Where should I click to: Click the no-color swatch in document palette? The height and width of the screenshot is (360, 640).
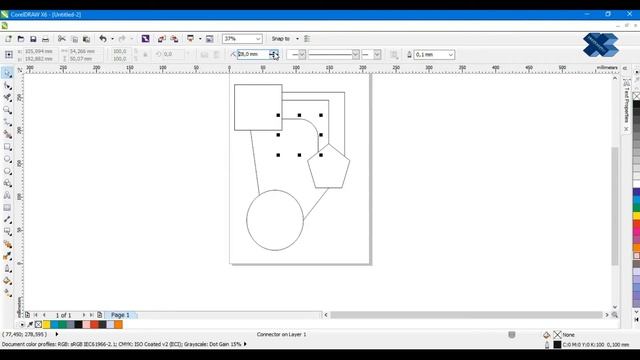(38, 324)
